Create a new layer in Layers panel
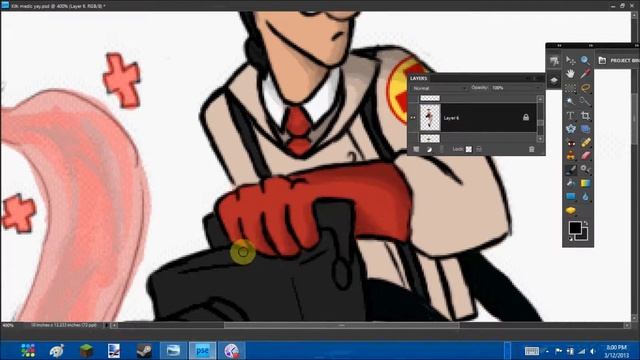 pyautogui.click(x=416, y=149)
